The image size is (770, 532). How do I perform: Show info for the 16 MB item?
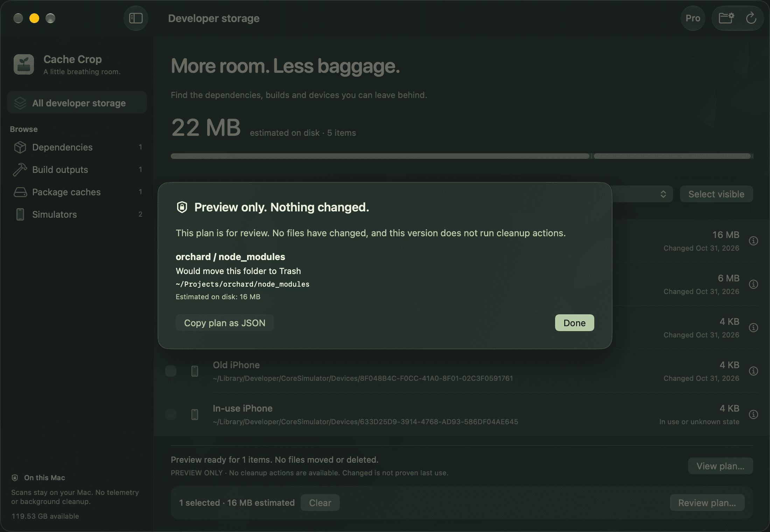coord(754,241)
